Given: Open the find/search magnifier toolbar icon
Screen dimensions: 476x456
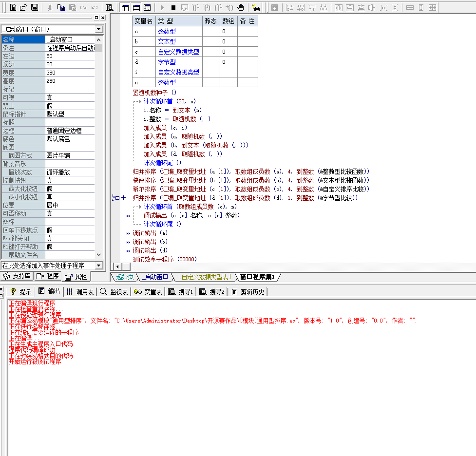Looking at the screenshot, I should (x=109, y=7).
